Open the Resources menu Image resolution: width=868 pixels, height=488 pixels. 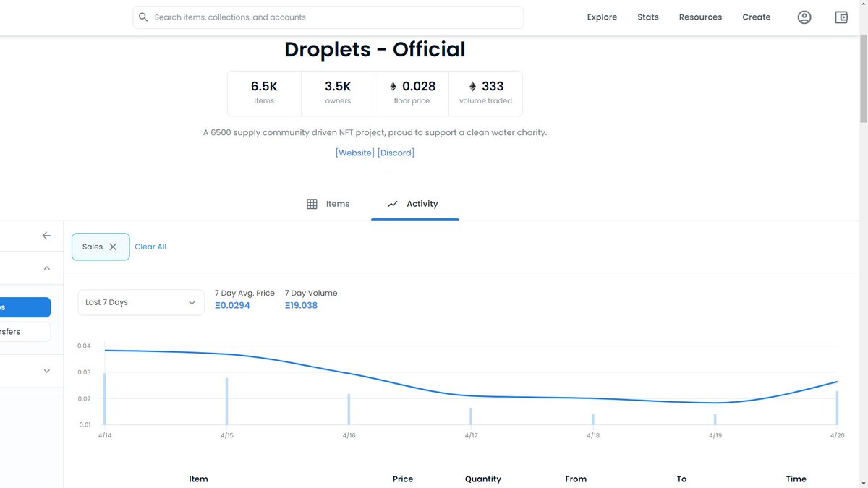[x=700, y=17]
